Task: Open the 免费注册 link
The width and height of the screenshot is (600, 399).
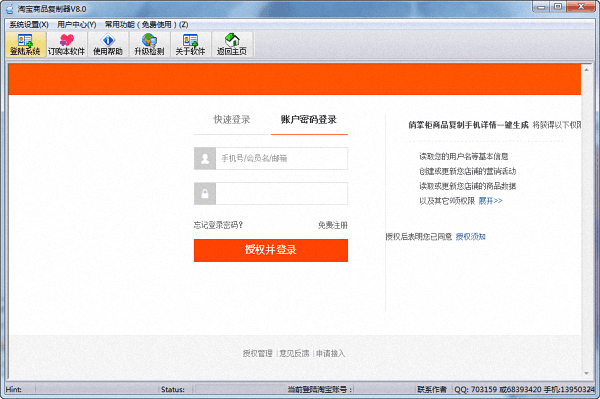Action: [333, 225]
